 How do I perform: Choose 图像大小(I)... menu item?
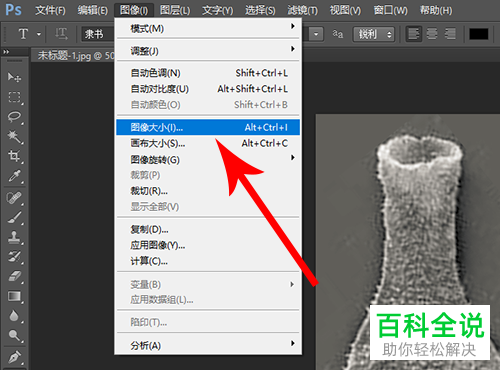tap(208, 127)
